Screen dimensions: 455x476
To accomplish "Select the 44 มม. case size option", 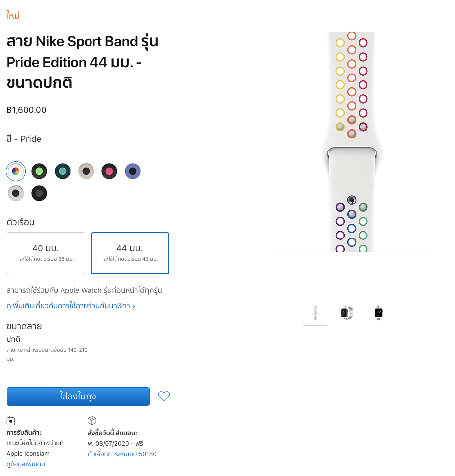I will (x=130, y=253).
